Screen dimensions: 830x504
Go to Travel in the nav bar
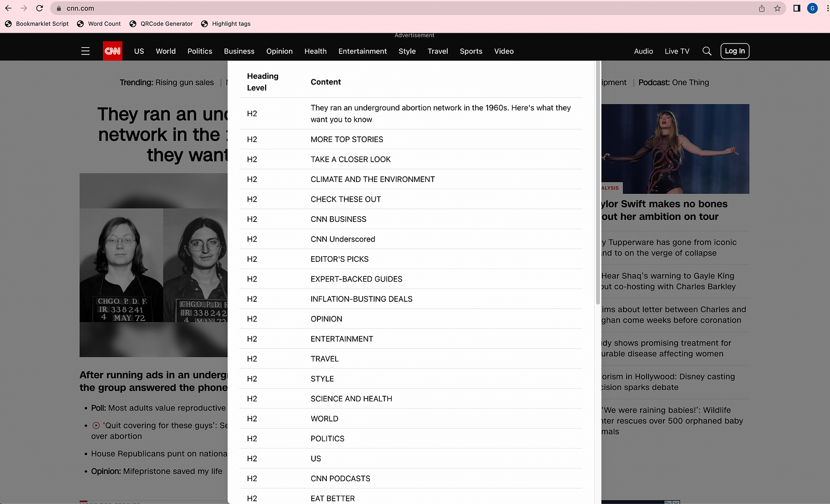point(438,51)
